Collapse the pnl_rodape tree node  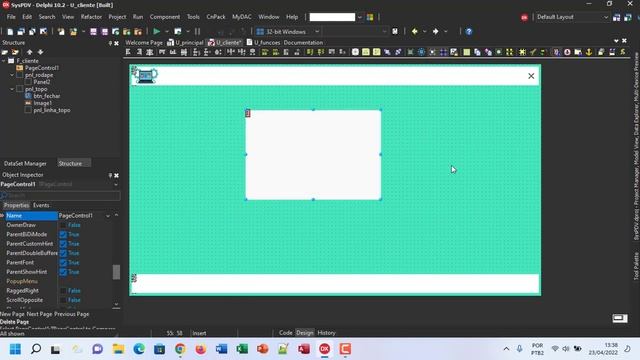pos(12,75)
